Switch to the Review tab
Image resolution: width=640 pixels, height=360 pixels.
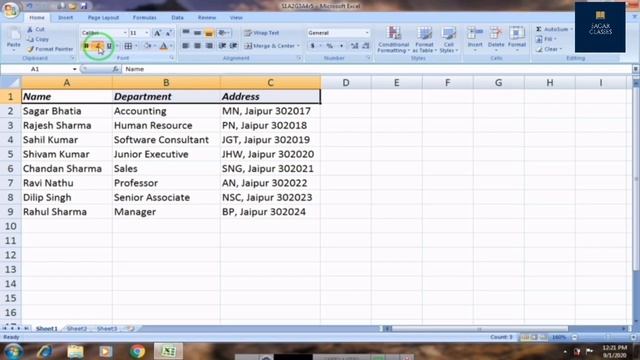click(207, 18)
